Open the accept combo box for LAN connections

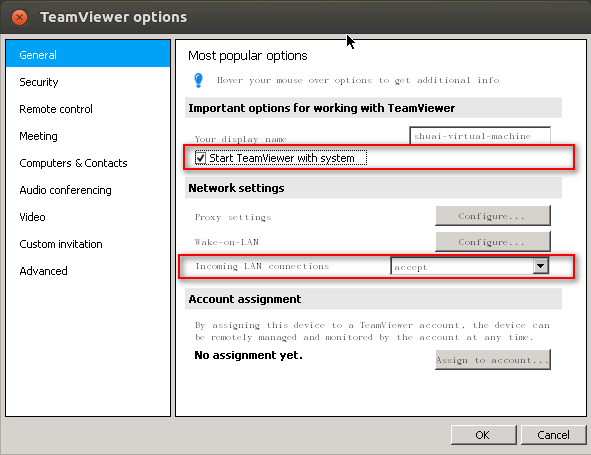470,266
